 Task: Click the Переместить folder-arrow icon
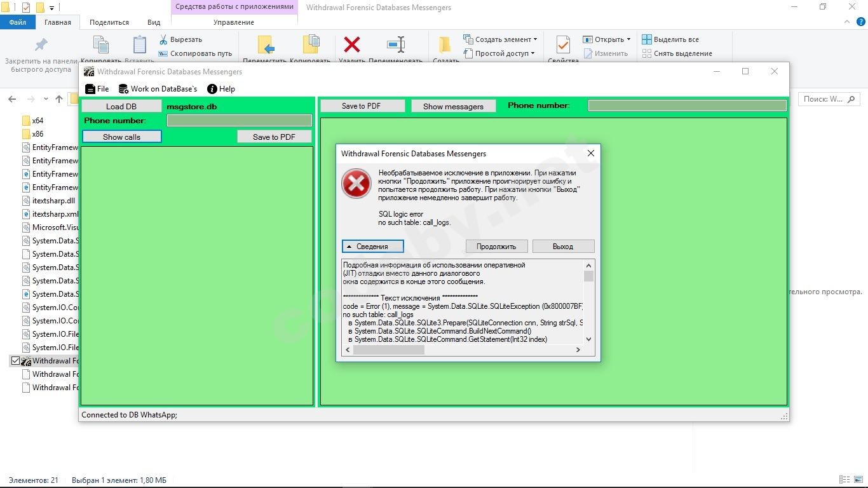pyautogui.click(x=266, y=45)
